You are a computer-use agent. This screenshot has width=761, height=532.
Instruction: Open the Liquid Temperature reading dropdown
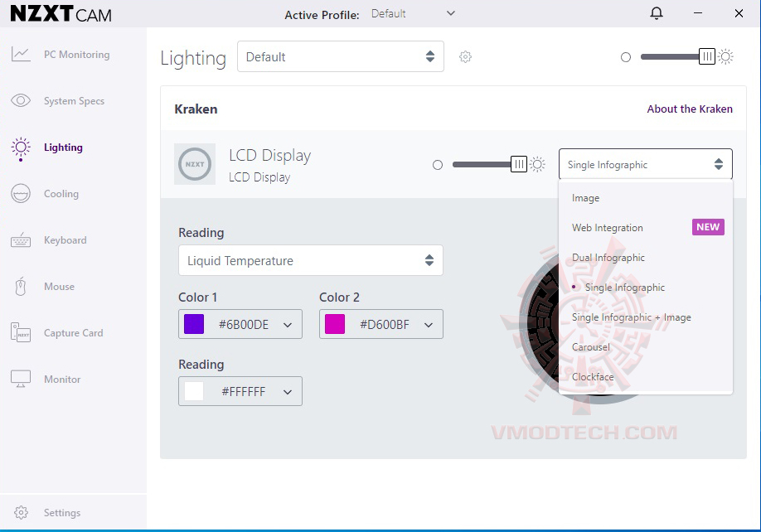[x=311, y=260]
